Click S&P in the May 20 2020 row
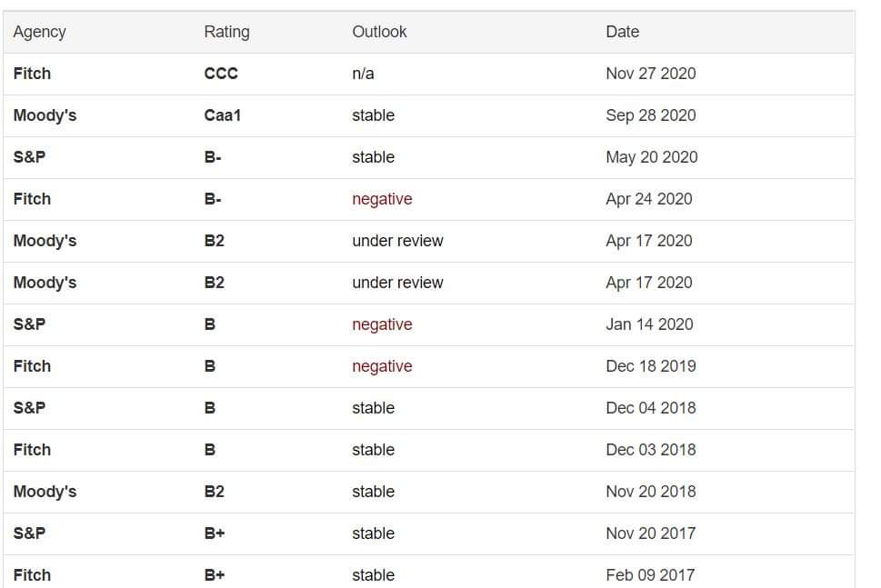The image size is (881, 588). 29,157
